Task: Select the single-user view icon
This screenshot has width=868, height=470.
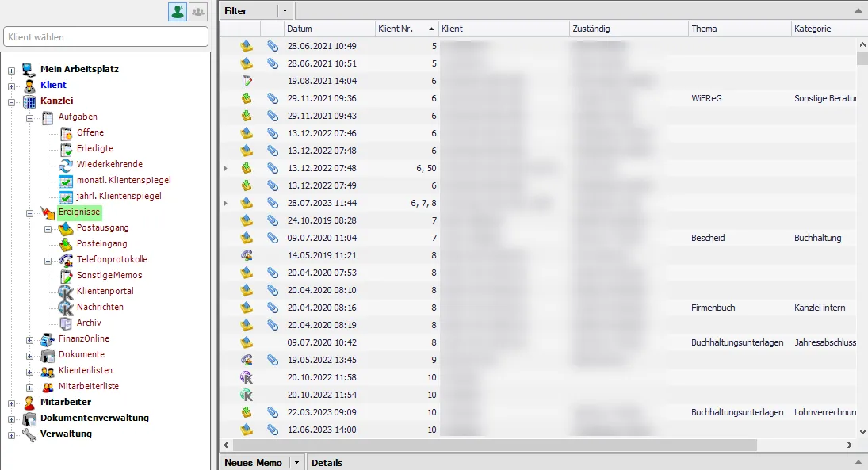Action: pyautogui.click(x=178, y=12)
